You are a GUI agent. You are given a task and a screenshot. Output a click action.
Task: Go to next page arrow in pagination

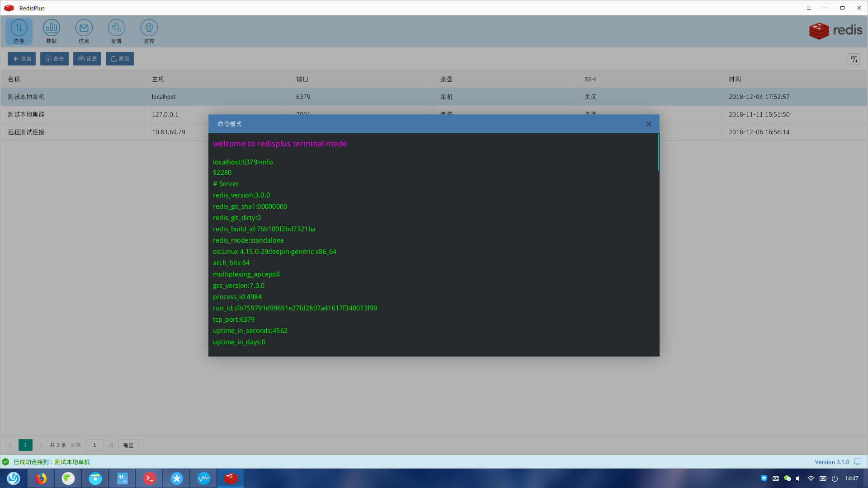(41, 445)
